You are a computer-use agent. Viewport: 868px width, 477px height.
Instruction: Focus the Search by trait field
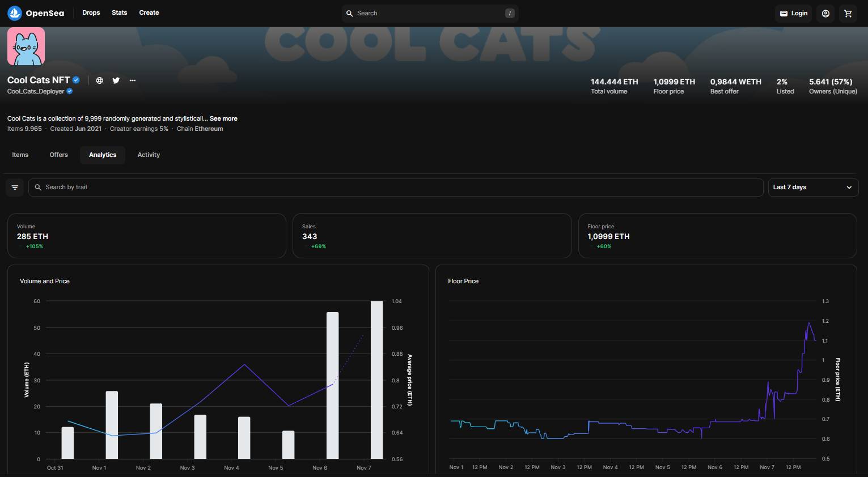tap(396, 187)
